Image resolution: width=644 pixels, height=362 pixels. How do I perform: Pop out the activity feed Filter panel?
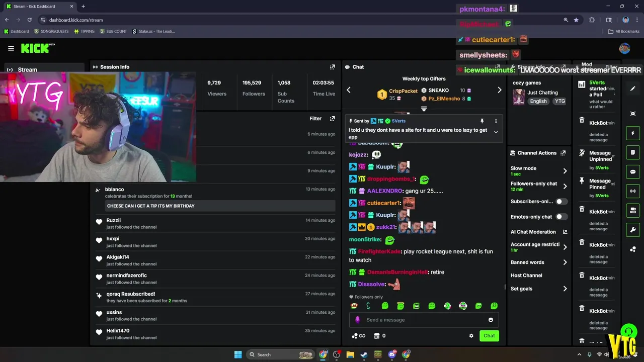(332, 119)
